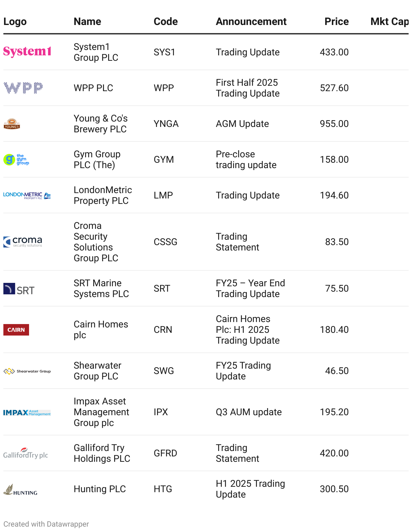This screenshot has width=412, height=532.
Task: Click the Galliford Try plc logo
Action: tap(26, 454)
